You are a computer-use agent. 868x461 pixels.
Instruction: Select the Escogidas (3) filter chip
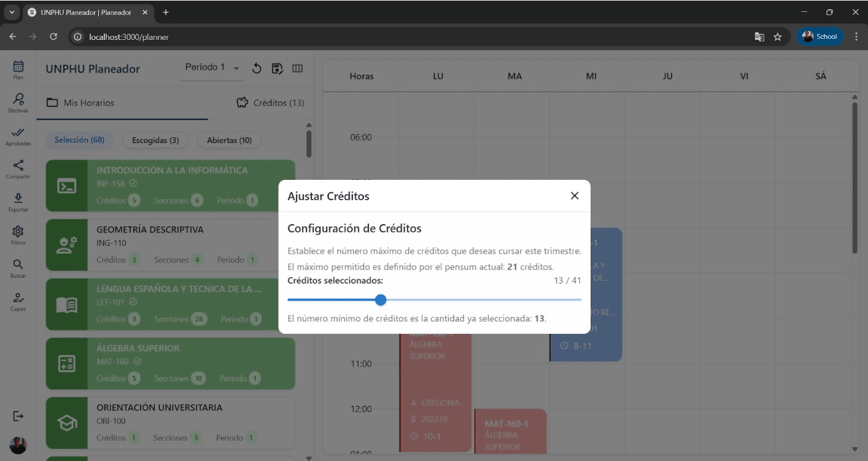(155, 140)
